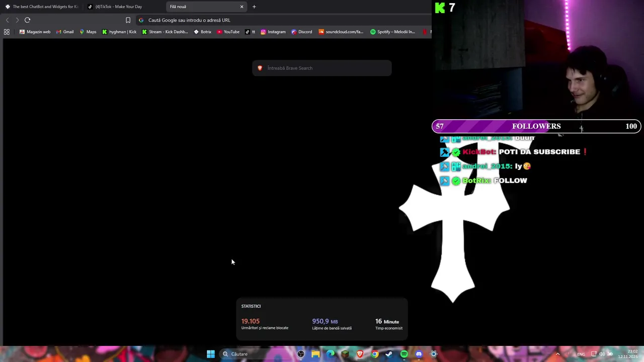Switch the ENG input language

coord(581,354)
